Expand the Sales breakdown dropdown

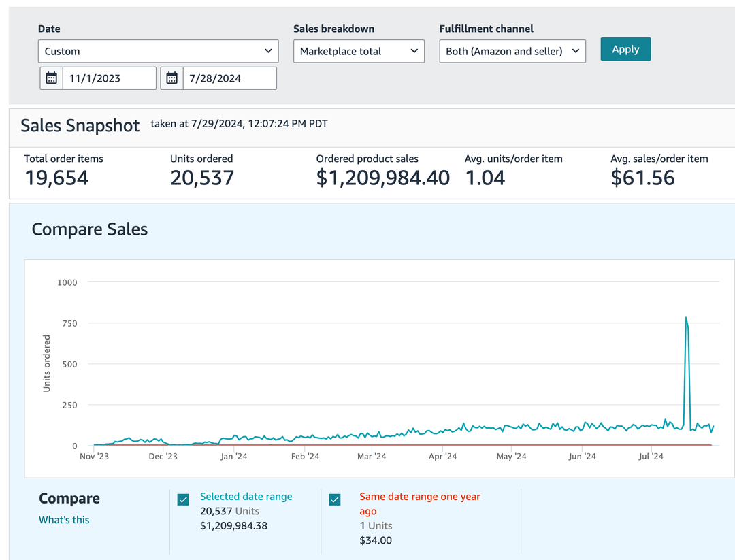pyautogui.click(x=359, y=51)
